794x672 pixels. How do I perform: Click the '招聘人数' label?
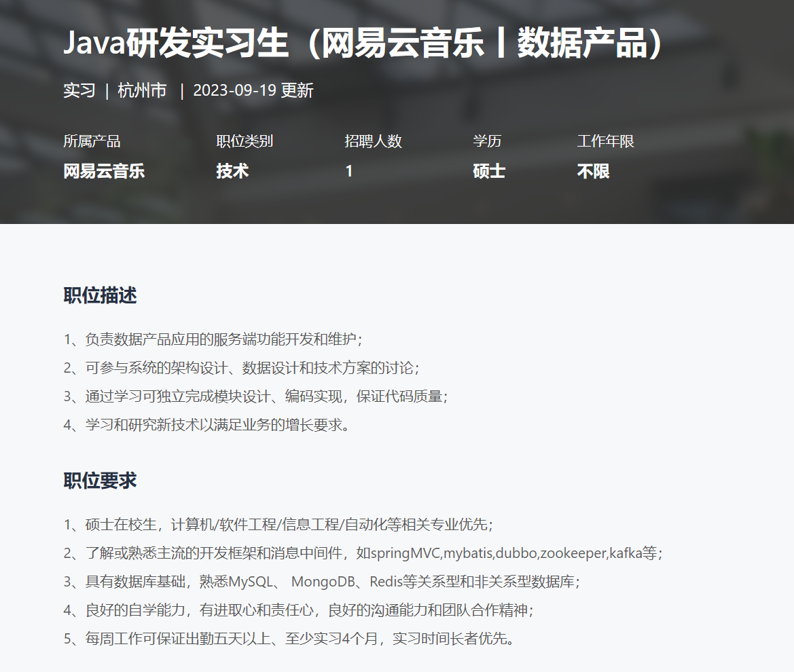click(373, 141)
